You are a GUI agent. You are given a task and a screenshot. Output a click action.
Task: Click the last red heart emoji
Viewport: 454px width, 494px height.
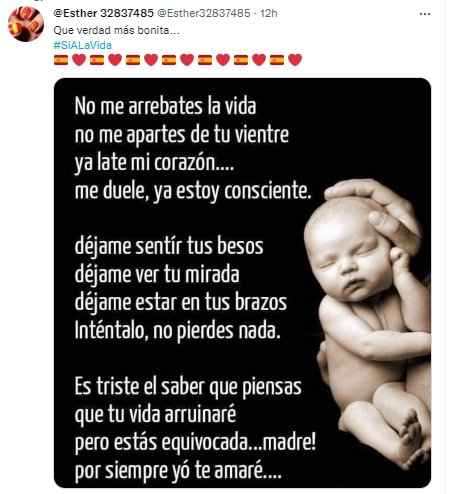(x=295, y=60)
